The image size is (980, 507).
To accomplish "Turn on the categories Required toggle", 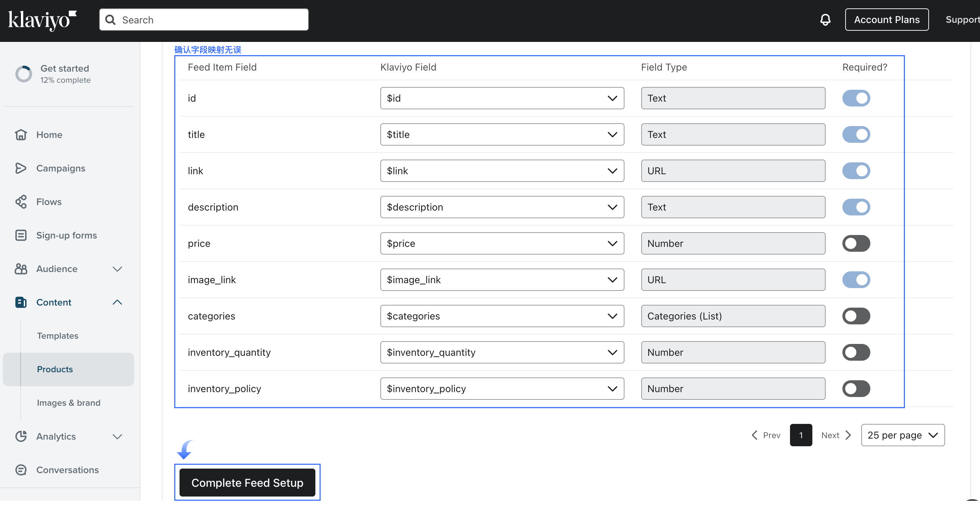I will [856, 316].
